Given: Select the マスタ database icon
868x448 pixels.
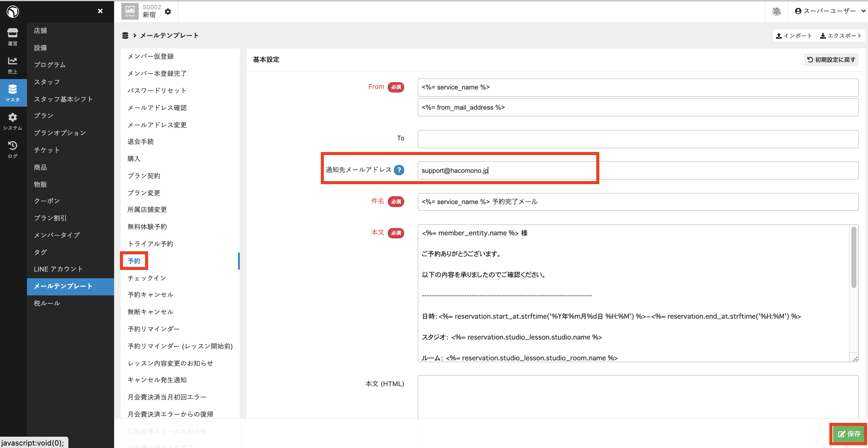Looking at the screenshot, I should 13,93.
